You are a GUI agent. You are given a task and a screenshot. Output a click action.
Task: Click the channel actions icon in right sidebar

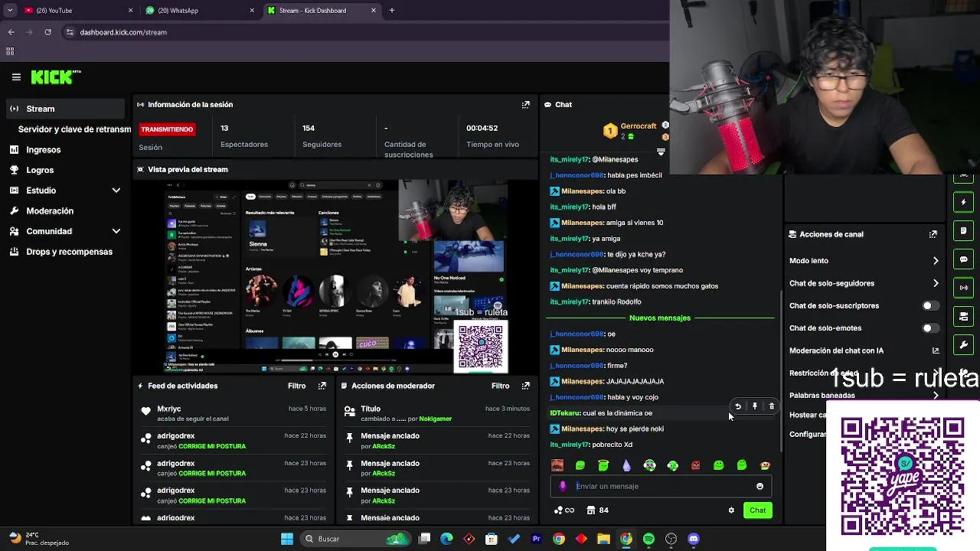click(964, 316)
